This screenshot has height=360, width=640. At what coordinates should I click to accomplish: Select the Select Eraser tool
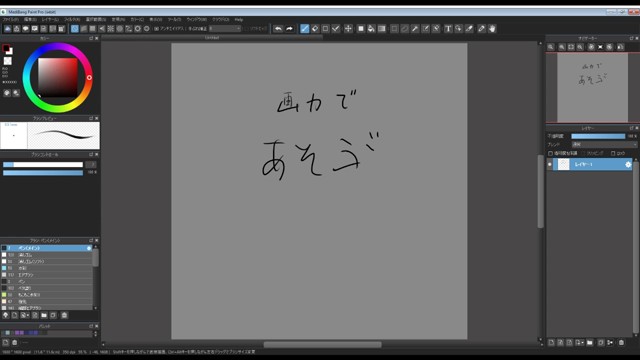pyautogui.click(x=436, y=29)
